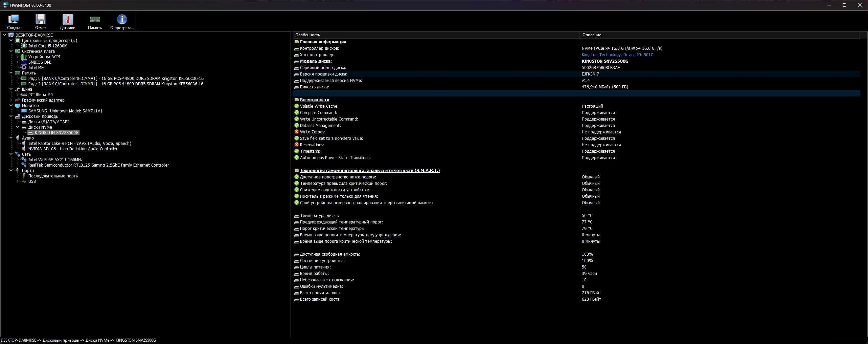Select Диски (S)ATA/ATAPI tree item
Image resolution: width=868 pixels, height=344 pixels.
pyautogui.click(x=48, y=122)
